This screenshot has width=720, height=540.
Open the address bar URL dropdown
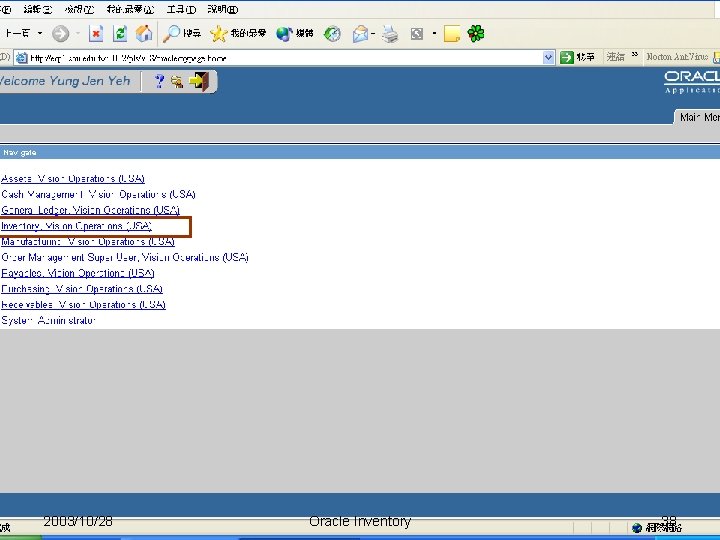548,57
